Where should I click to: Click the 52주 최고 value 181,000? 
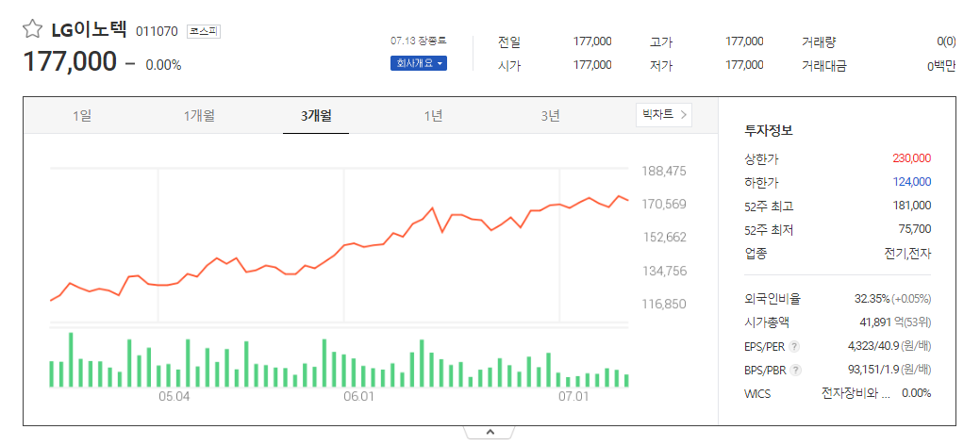(912, 206)
